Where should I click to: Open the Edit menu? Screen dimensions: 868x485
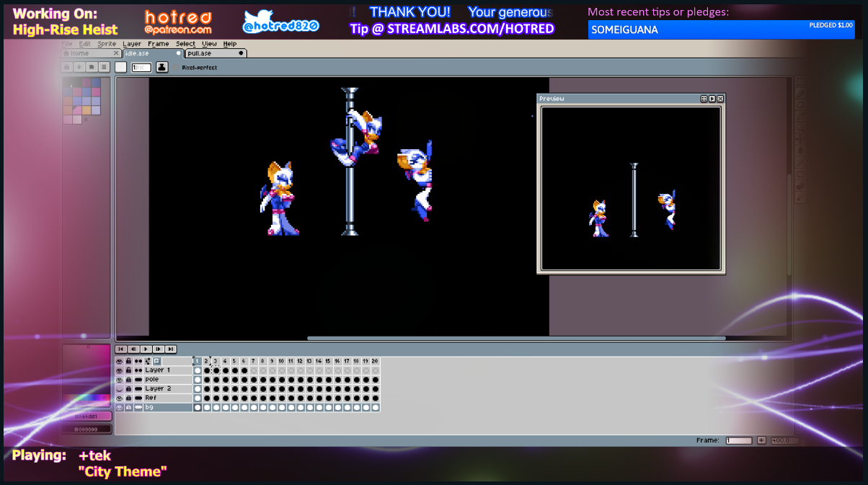(x=84, y=44)
